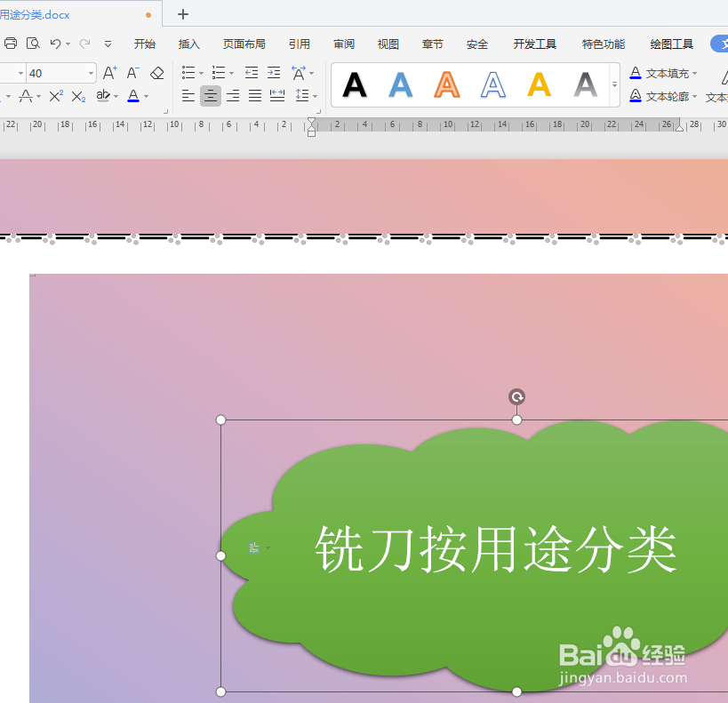Apply subscript formatting
Screen dimensions: 728x703
point(78,96)
